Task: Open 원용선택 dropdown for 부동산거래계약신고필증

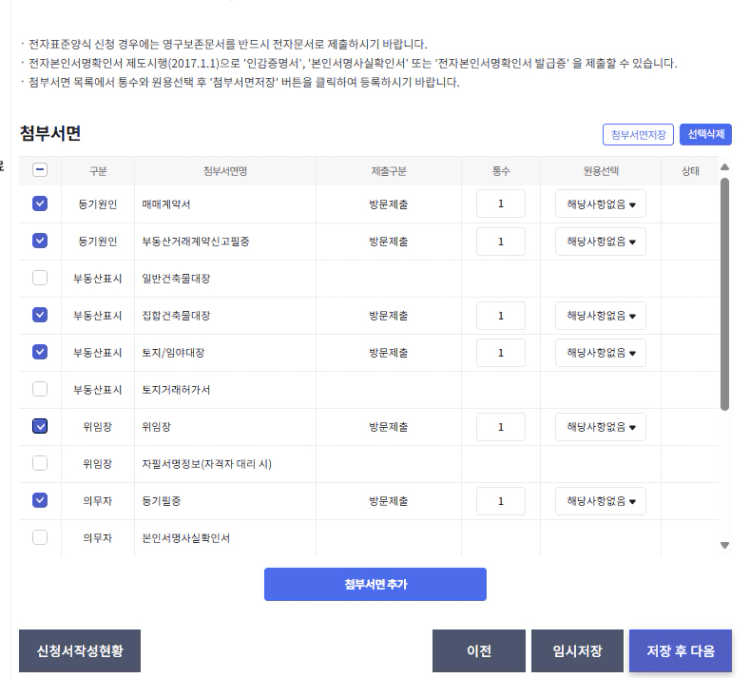Action: 600,241
